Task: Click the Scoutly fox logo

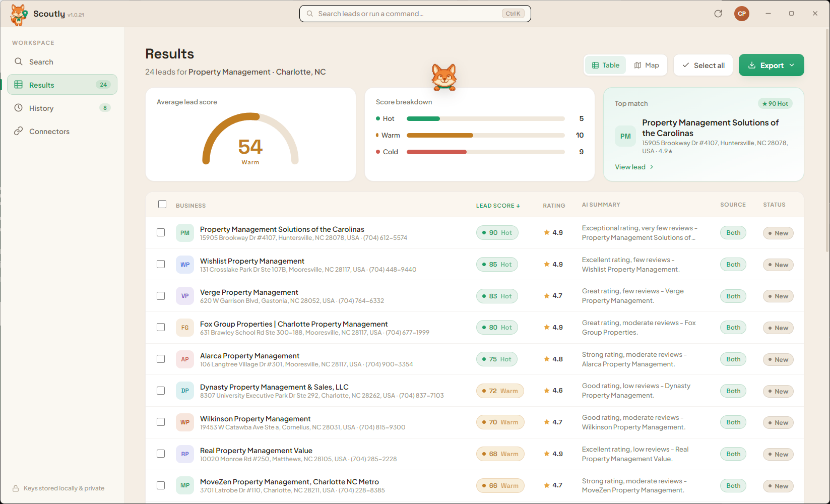Action: click(x=19, y=15)
